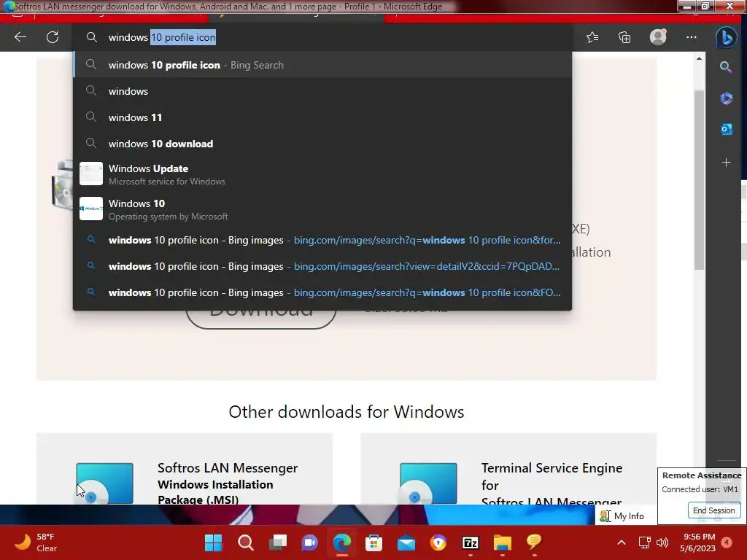Open the orange shield app taskbar icon

pos(438,542)
